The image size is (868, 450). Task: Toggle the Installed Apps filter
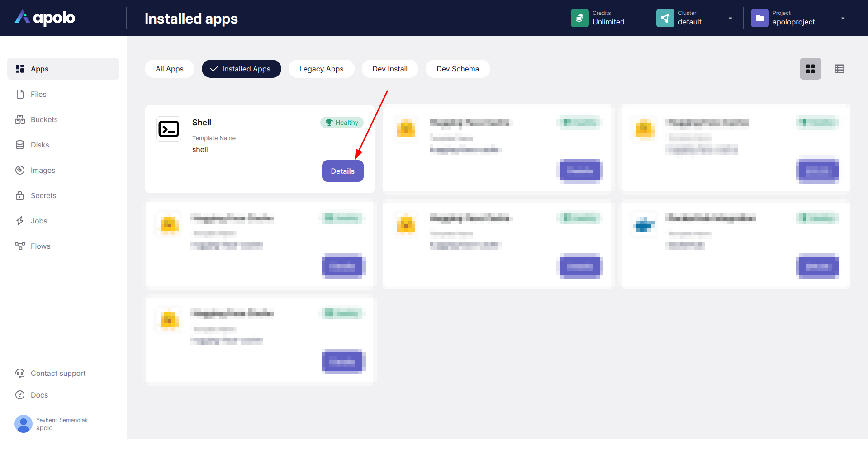click(x=241, y=69)
